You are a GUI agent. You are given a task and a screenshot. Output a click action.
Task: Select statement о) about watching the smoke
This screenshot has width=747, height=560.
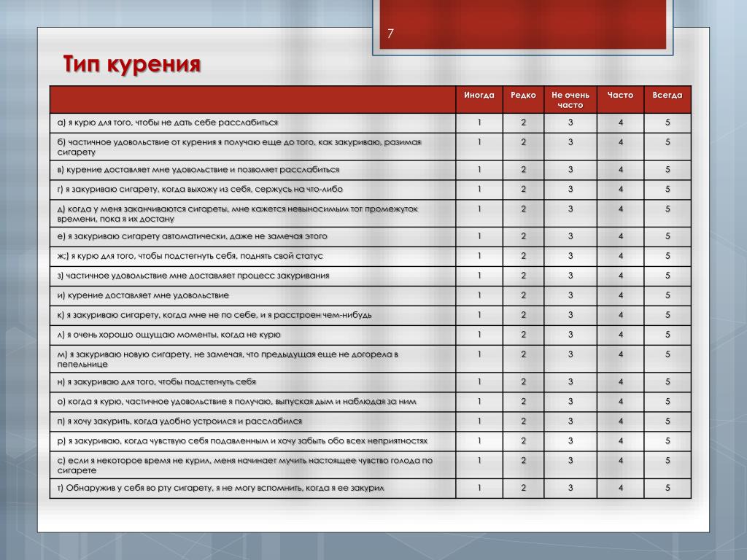coord(237,402)
